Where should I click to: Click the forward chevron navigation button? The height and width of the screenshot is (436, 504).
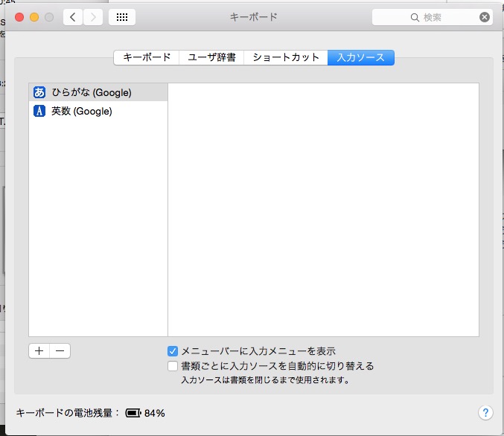[x=93, y=17]
